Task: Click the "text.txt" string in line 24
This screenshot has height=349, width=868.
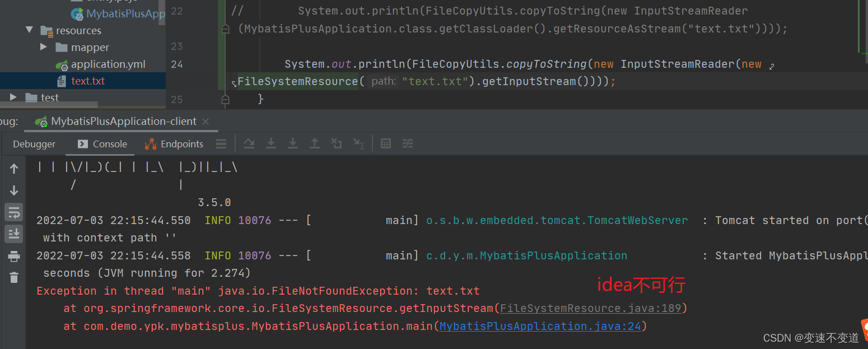Action: click(435, 81)
